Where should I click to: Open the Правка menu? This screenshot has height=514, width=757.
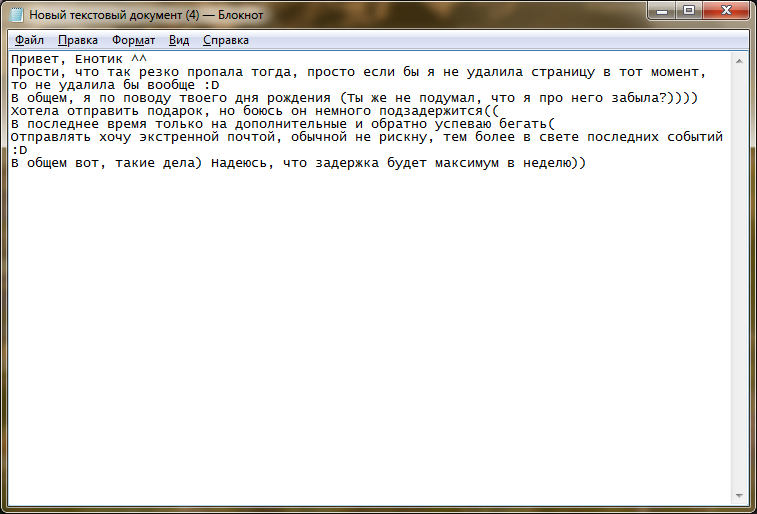(78, 40)
